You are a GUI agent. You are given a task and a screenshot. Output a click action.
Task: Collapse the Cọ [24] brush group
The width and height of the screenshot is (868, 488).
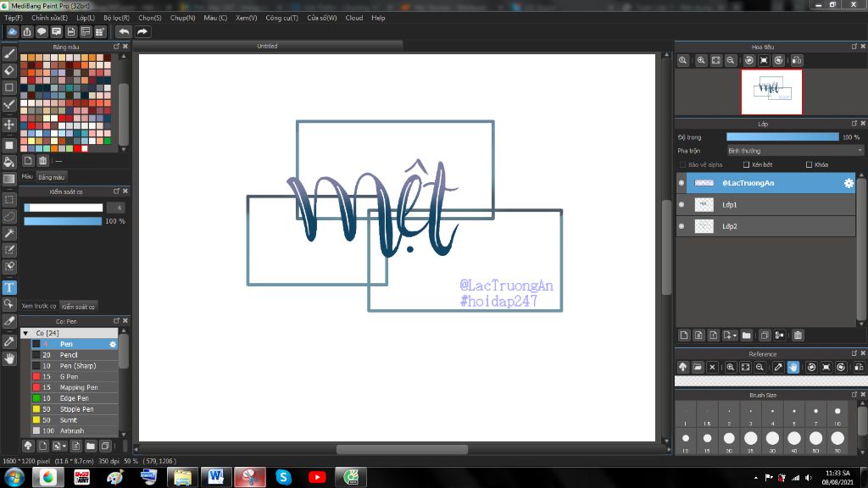click(x=25, y=333)
